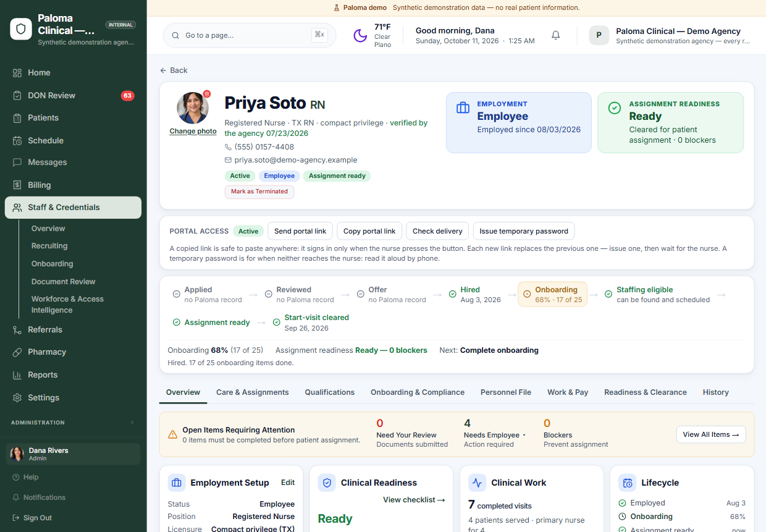Open Readiness & Clearance tab
The image size is (766, 532).
646,392
